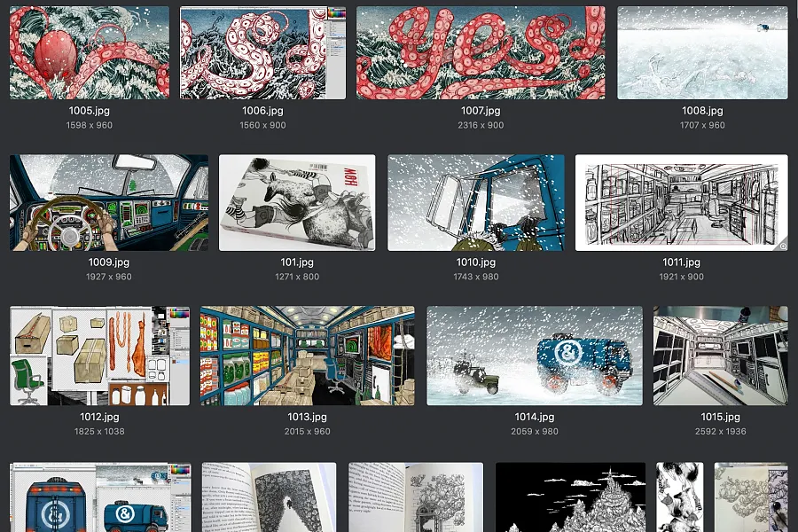Select the 1009.jpg truck dashboard thumbnail
The image size is (798, 532).
[x=109, y=203]
